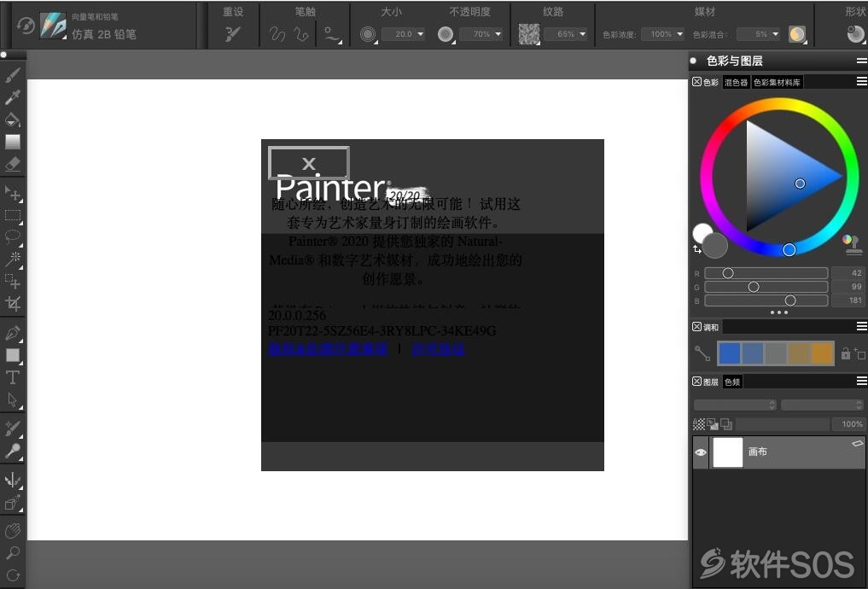The width and height of the screenshot is (868, 589).
Task: Select the Shape Selection arrow tool
Action: coord(12,399)
